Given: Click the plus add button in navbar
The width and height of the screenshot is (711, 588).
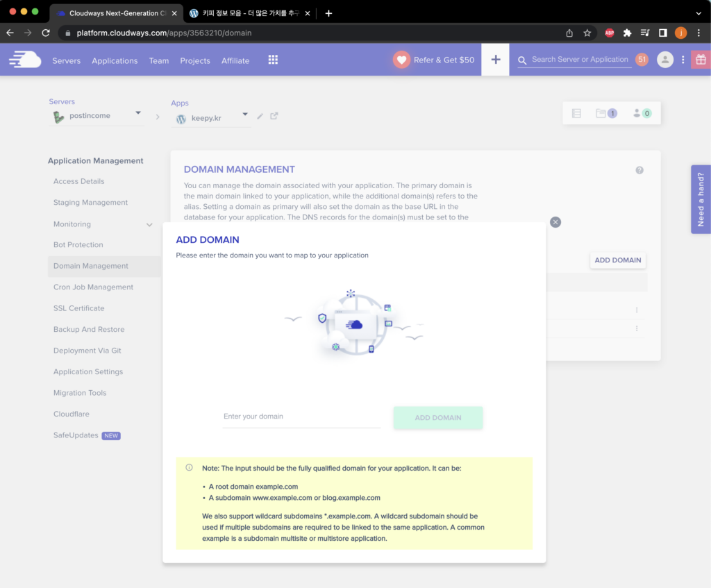Looking at the screenshot, I should coord(496,60).
